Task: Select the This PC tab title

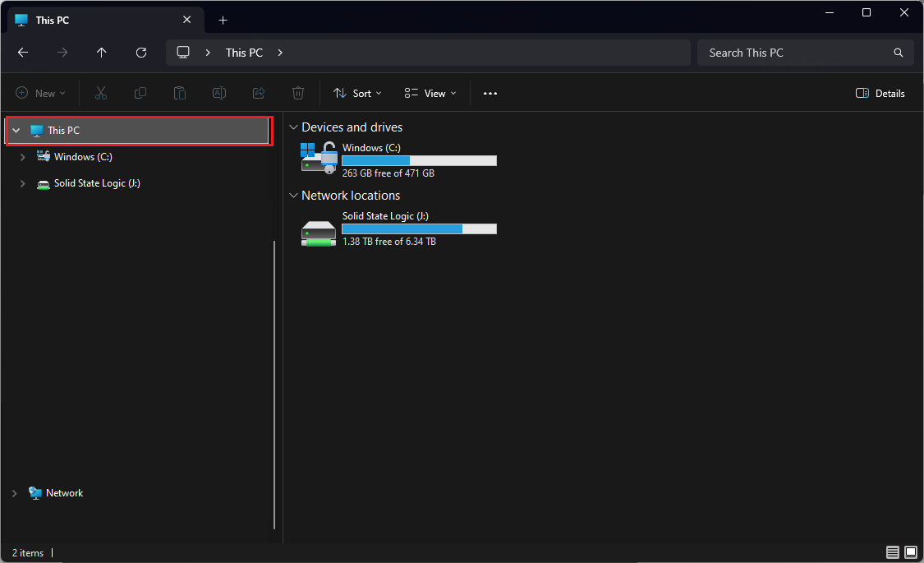Action: [x=53, y=20]
